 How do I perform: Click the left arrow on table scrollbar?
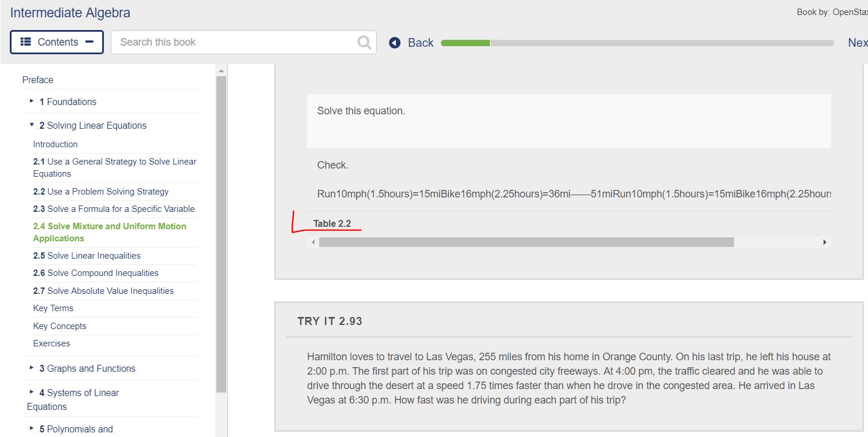click(x=313, y=242)
